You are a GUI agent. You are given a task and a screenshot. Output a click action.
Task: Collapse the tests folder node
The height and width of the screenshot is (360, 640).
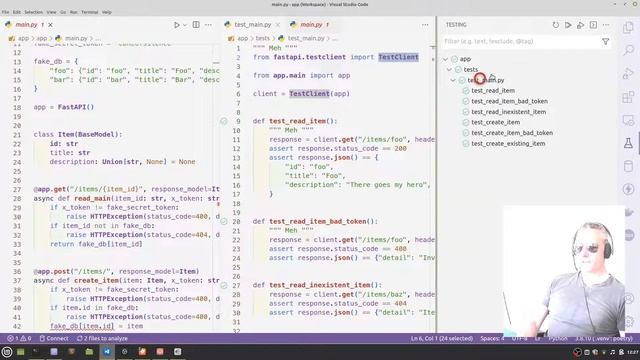(x=449, y=70)
